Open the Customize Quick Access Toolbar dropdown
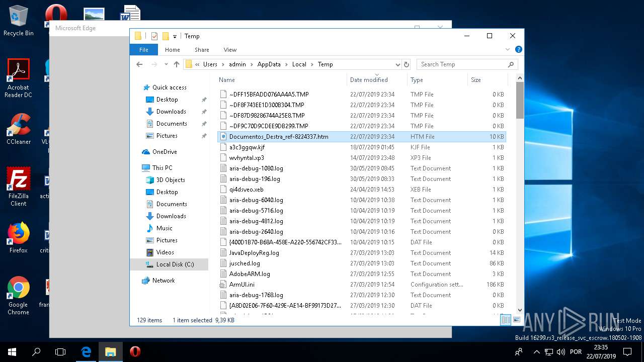The height and width of the screenshot is (362, 644). [x=175, y=36]
